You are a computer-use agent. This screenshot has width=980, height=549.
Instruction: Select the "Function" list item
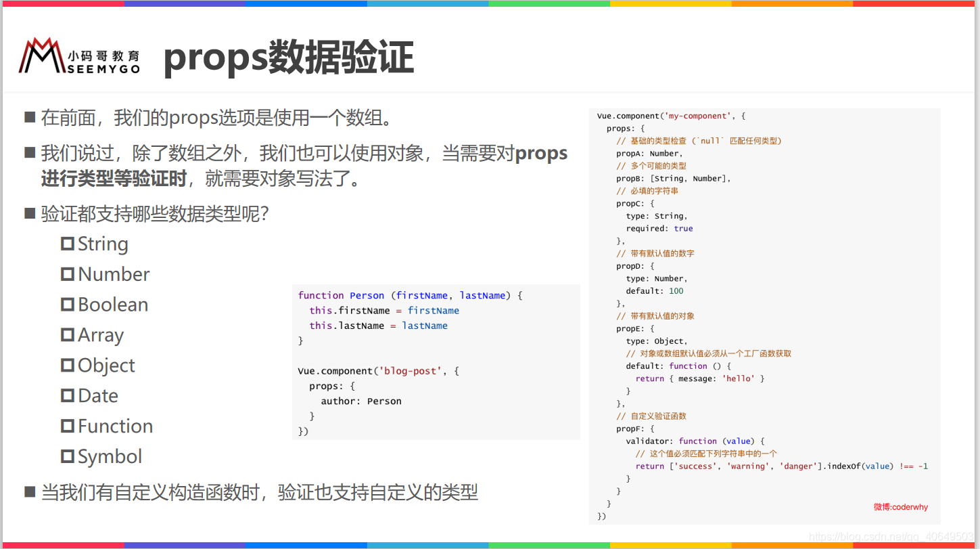tap(107, 426)
